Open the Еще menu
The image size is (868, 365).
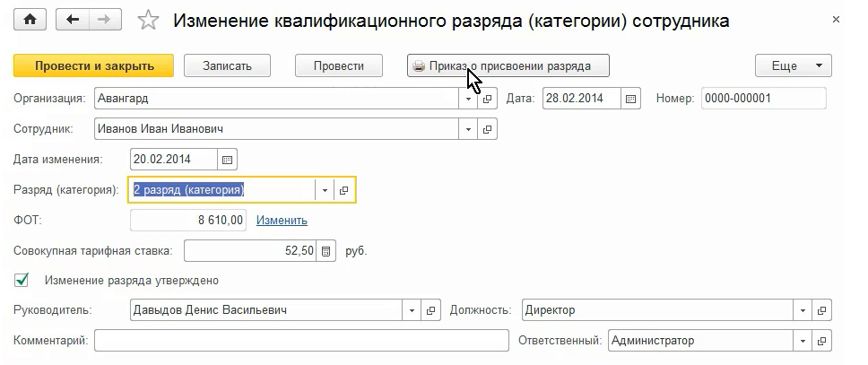794,65
